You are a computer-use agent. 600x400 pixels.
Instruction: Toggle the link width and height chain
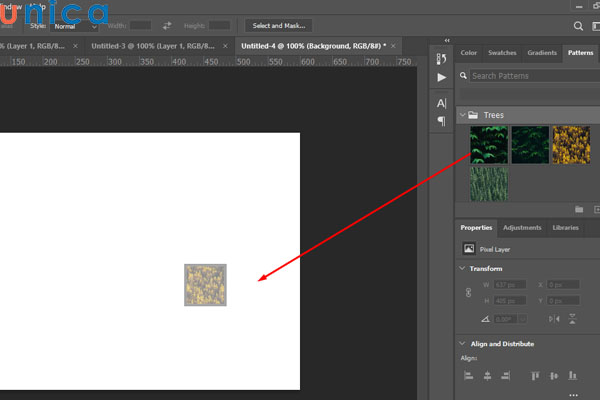[x=467, y=292]
